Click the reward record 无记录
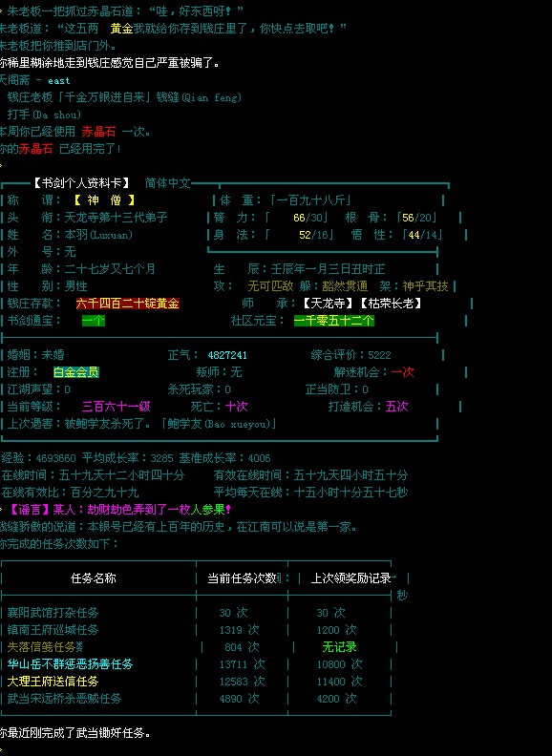 click(x=339, y=647)
